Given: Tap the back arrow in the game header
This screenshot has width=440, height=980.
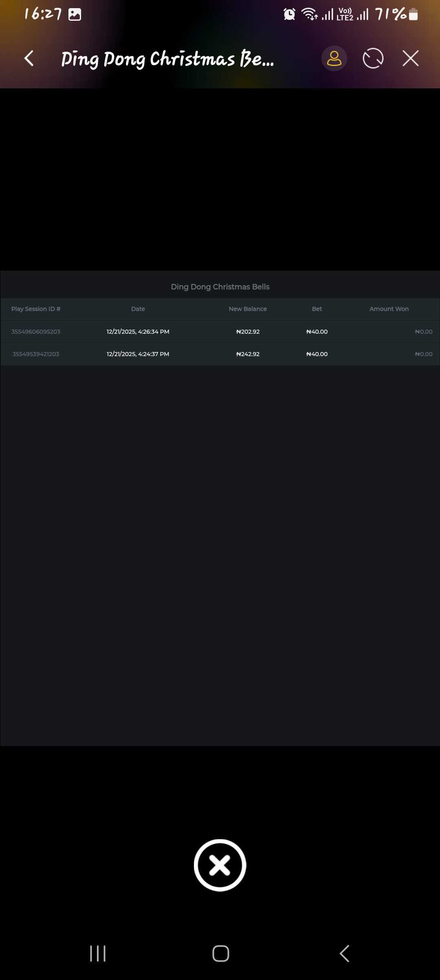Looking at the screenshot, I should (x=29, y=59).
